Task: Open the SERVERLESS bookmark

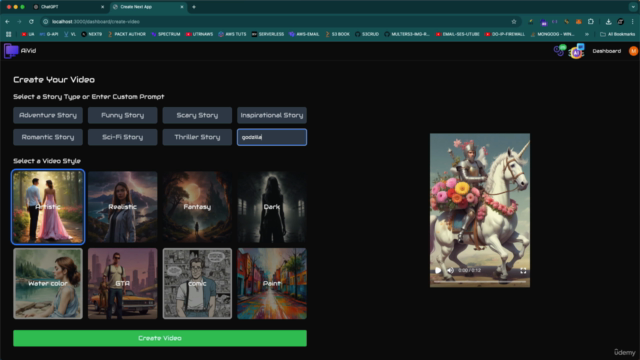Action: pyautogui.click(x=268, y=34)
